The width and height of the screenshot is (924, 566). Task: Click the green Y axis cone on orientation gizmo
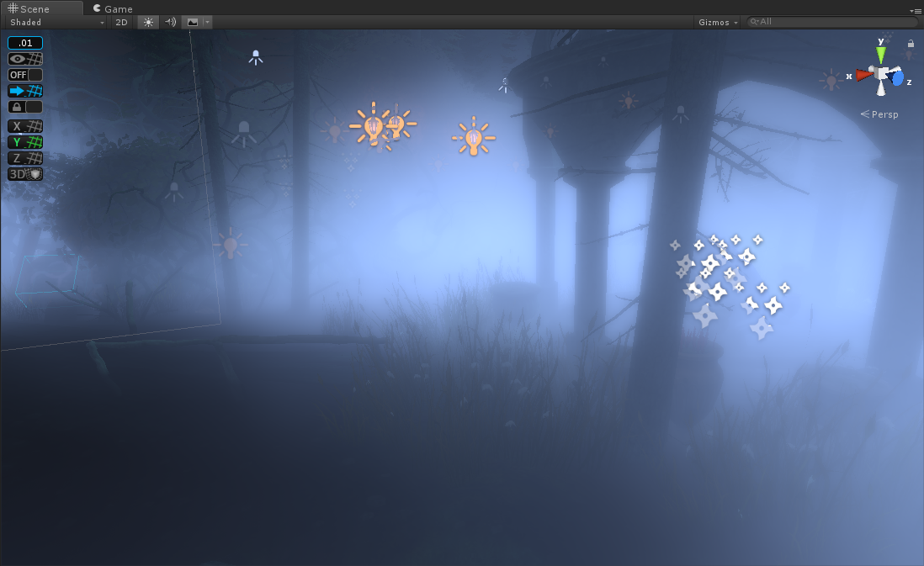[x=881, y=55]
